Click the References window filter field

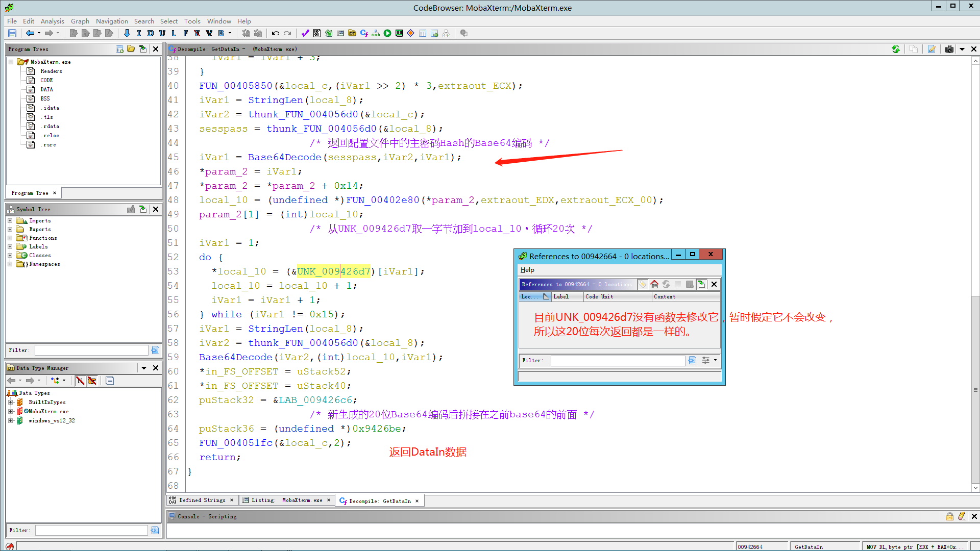point(618,361)
